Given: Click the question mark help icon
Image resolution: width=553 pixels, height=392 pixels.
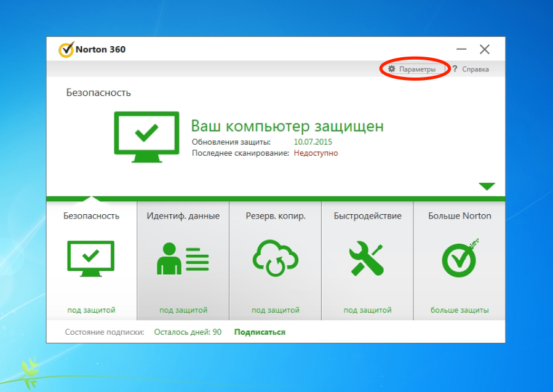Looking at the screenshot, I should [x=454, y=70].
